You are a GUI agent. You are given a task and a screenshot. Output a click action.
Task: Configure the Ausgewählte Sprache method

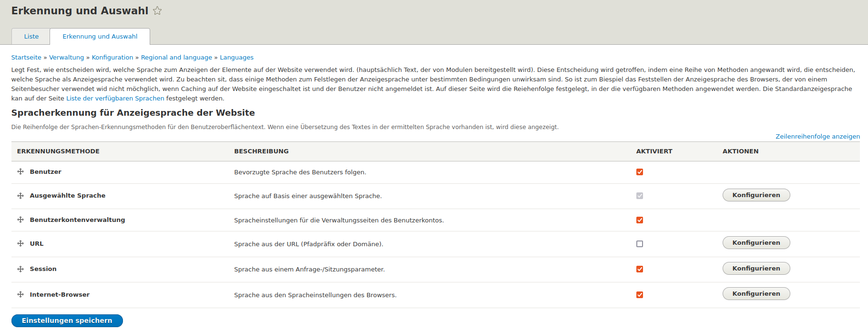tap(756, 195)
